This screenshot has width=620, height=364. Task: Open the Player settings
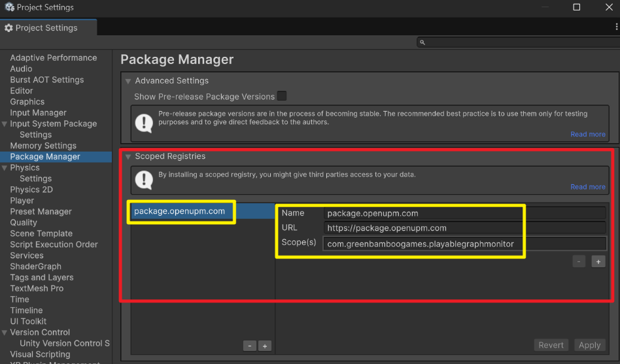click(x=22, y=201)
